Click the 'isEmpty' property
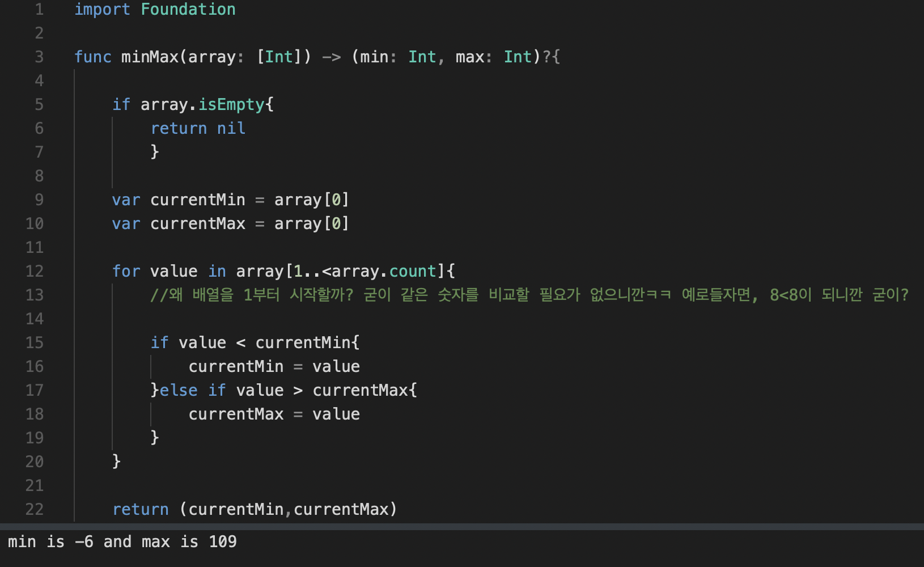Image resolution: width=924 pixels, height=567 pixels. tap(231, 104)
